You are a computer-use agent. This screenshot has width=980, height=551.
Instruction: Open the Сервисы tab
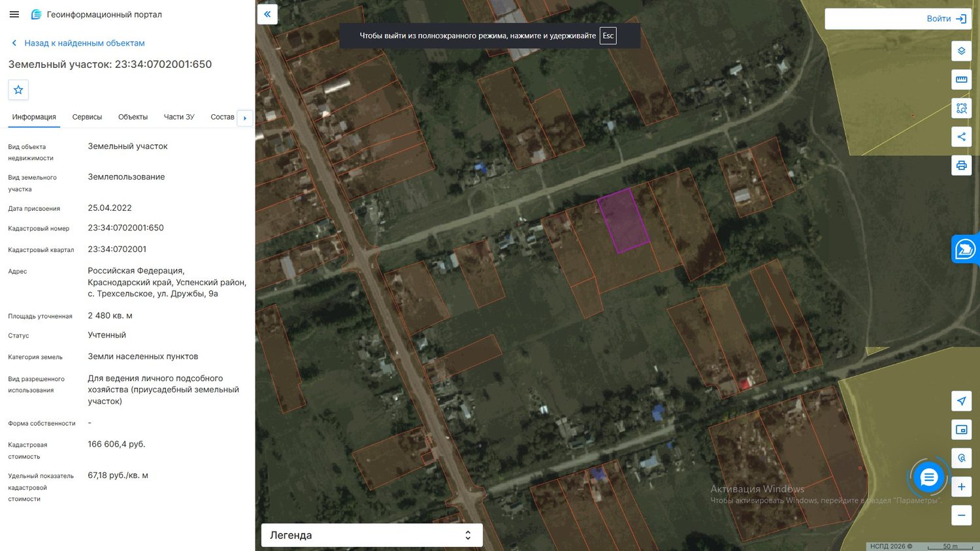tap(87, 118)
